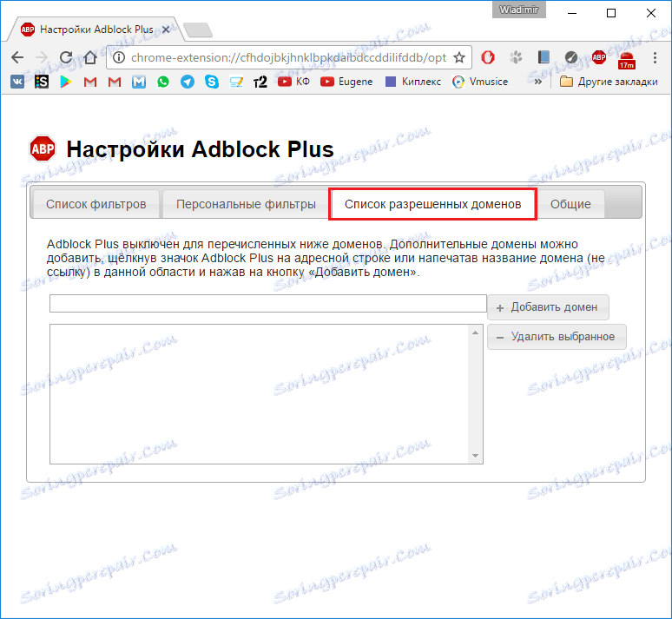Click the Добавить домен button
The image size is (672, 619).
pos(548,307)
